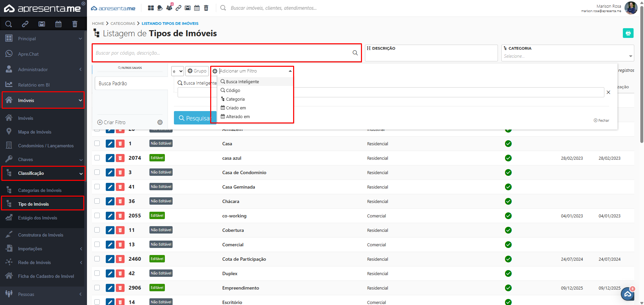Click the edit pencil for casa azul row
The height and width of the screenshot is (305, 644).
click(110, 158)
